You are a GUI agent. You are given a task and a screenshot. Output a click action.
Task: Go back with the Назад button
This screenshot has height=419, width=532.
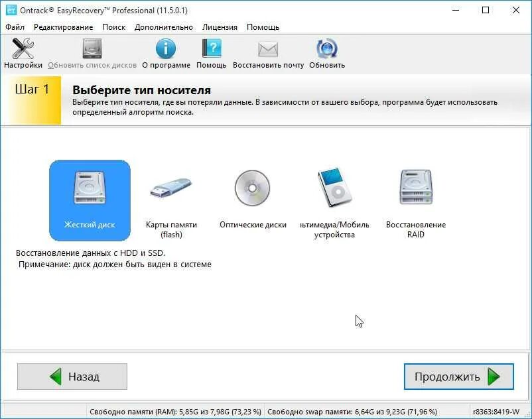click(x=72, y=377)
